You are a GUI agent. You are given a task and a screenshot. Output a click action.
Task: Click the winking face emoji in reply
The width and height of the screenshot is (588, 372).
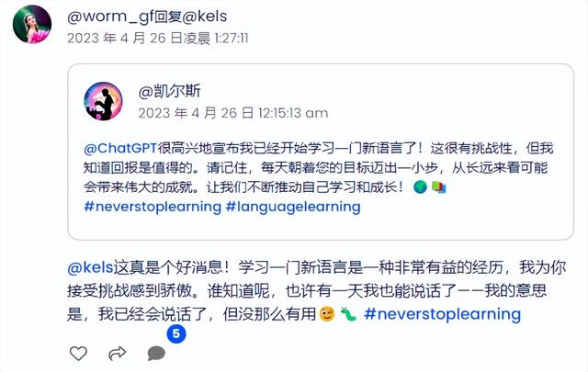[x=327, y=314]
